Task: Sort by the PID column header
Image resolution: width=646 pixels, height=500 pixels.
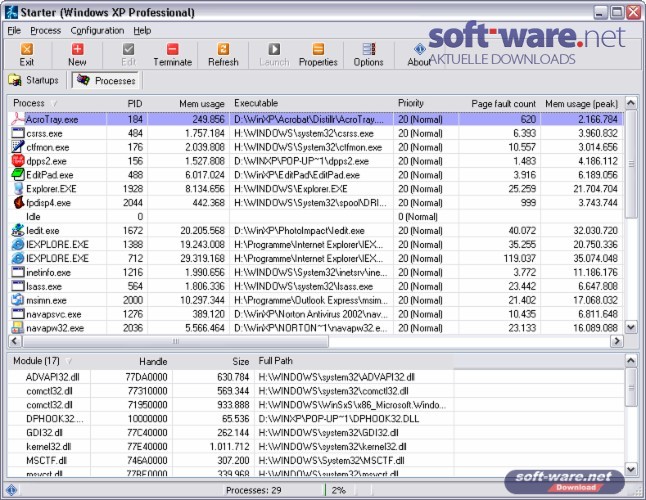Action: [127, 103]
